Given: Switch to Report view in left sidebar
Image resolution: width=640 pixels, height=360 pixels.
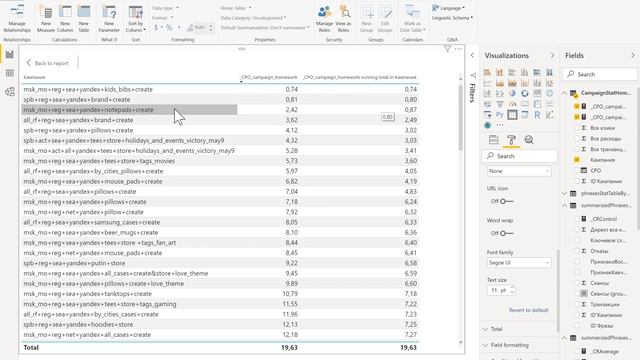Looking at the screenshot, I should [9, 54].
